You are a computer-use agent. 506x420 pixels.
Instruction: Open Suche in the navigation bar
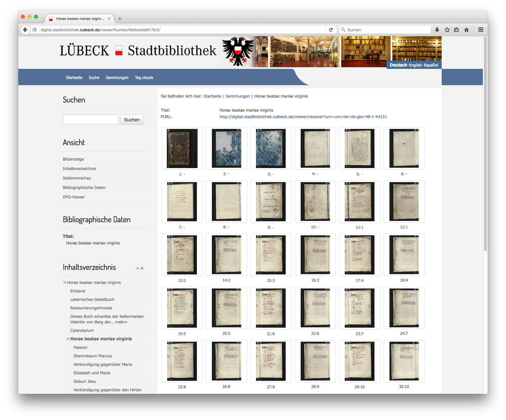[94, 78]
